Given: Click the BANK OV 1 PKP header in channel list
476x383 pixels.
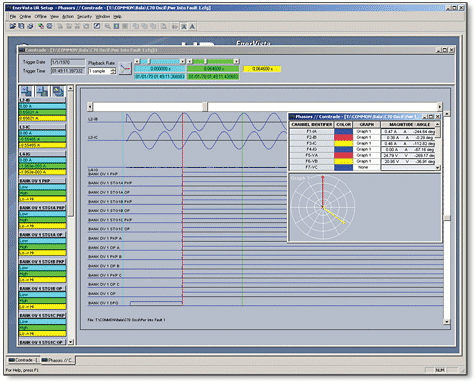Looking at the screenshot, I should (42, 181).
